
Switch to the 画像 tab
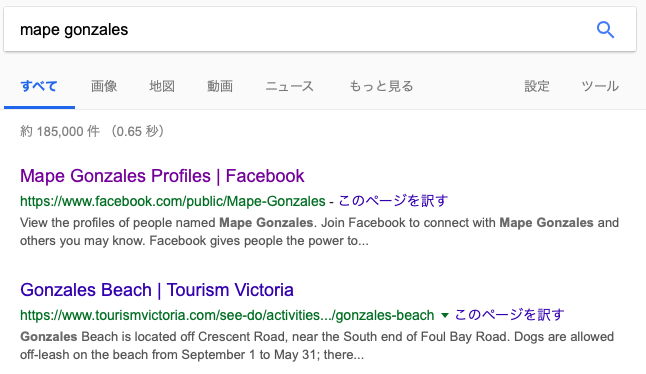(104, 86)
